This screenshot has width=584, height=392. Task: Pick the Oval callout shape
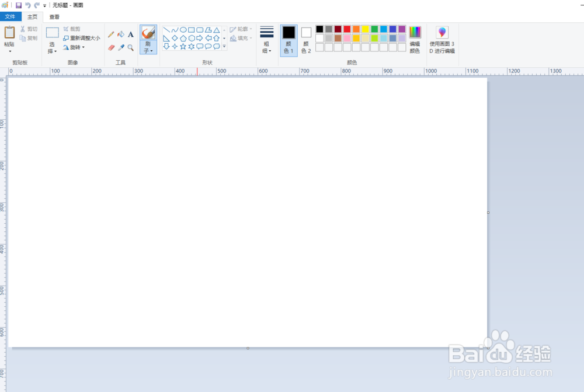[208, 47]
